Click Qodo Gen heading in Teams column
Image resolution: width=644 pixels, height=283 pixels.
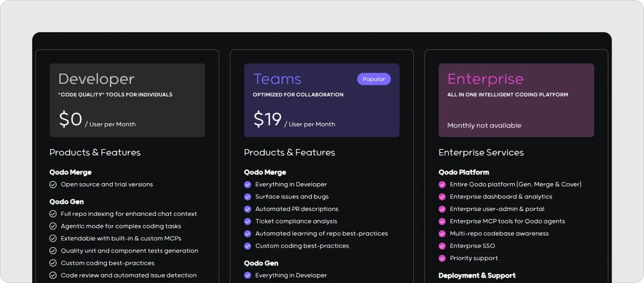coord(261,263)
